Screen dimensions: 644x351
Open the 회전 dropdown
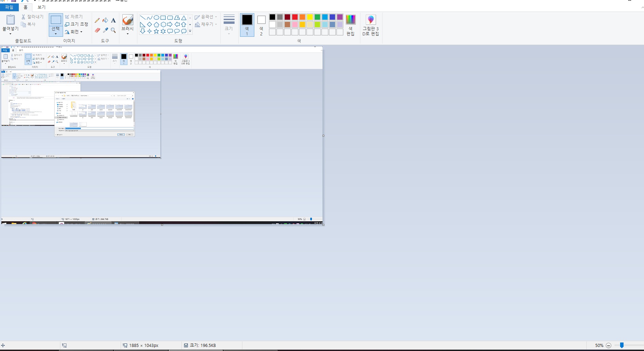(74, 32)
